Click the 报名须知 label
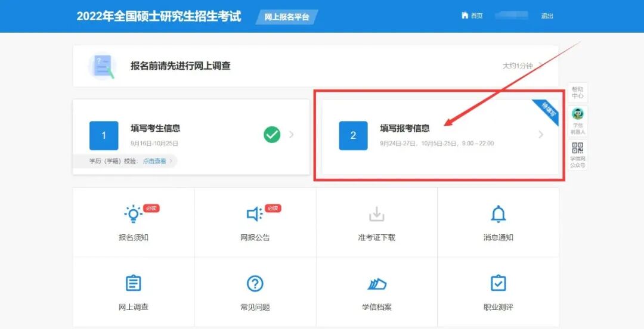 coord(134,237)
